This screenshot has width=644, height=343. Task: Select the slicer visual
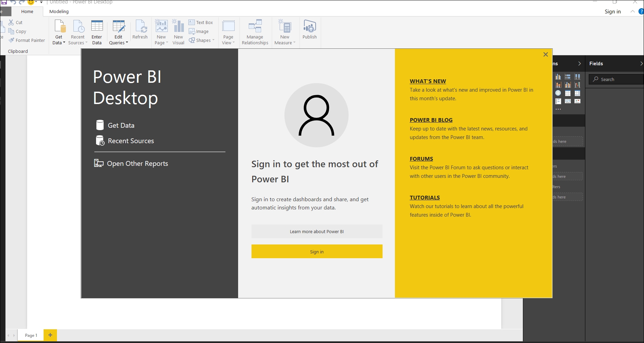pos(558,101)
